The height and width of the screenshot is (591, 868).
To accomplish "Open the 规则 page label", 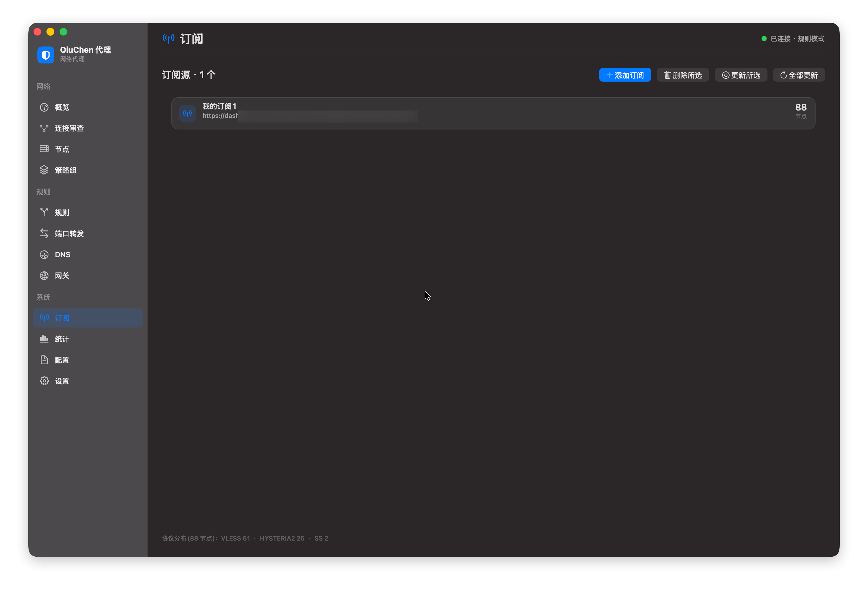I will 62,213.
